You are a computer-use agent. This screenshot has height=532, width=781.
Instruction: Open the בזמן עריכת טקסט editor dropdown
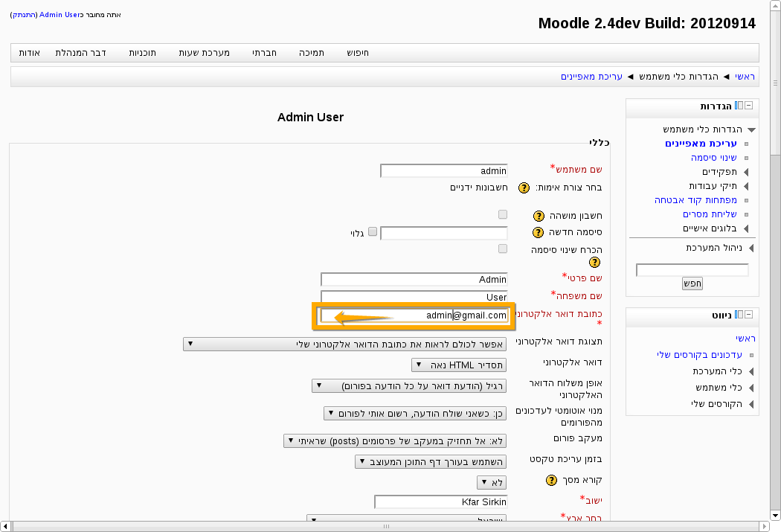click(x=431, y=462)
